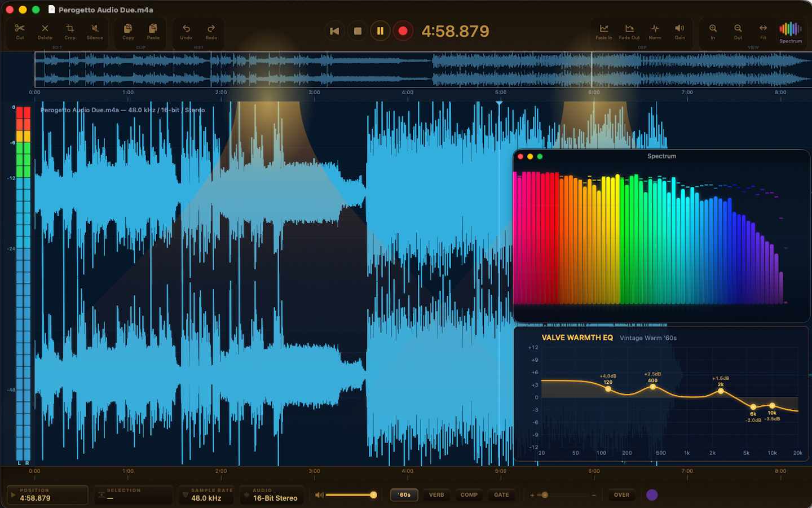Screen dimensions: 812x508
Task: Silence the selection using Silence icon
Action: coord(95,31)
